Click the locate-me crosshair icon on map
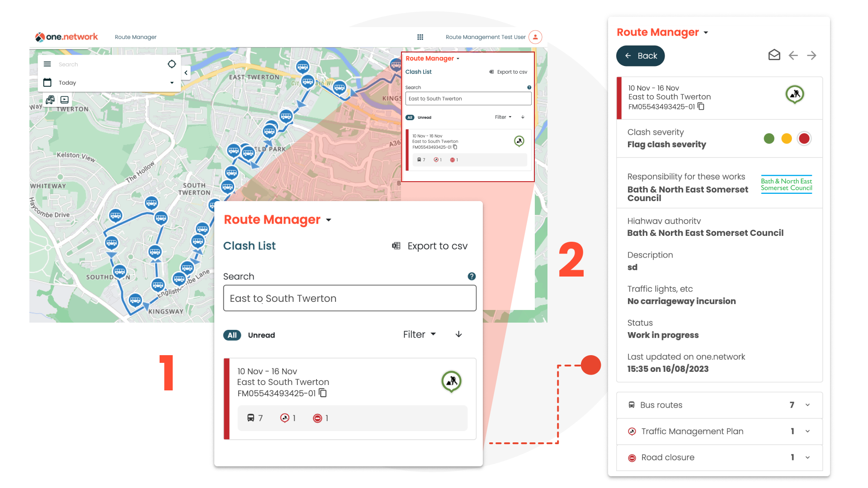The image size is (868, 488). (172, 64)
